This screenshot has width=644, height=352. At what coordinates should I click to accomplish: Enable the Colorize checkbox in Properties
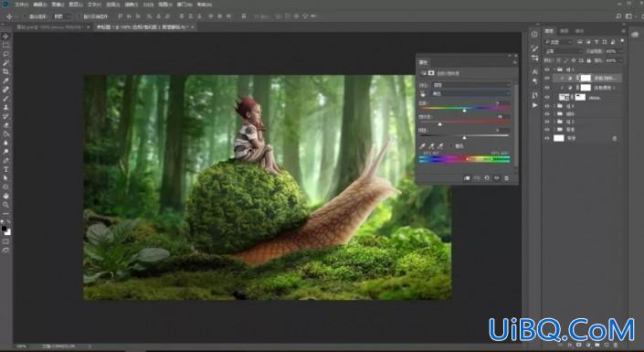[x=452, y=146]
